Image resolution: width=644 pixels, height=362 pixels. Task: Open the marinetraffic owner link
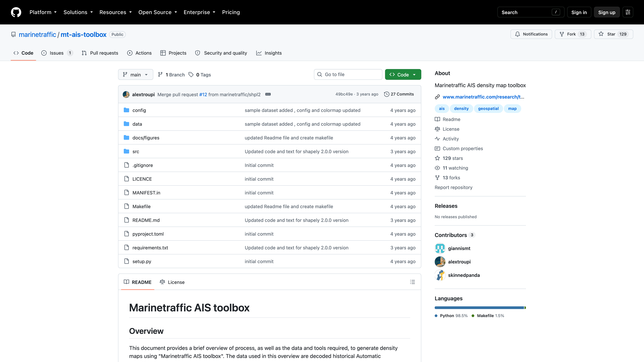[38, 35]
